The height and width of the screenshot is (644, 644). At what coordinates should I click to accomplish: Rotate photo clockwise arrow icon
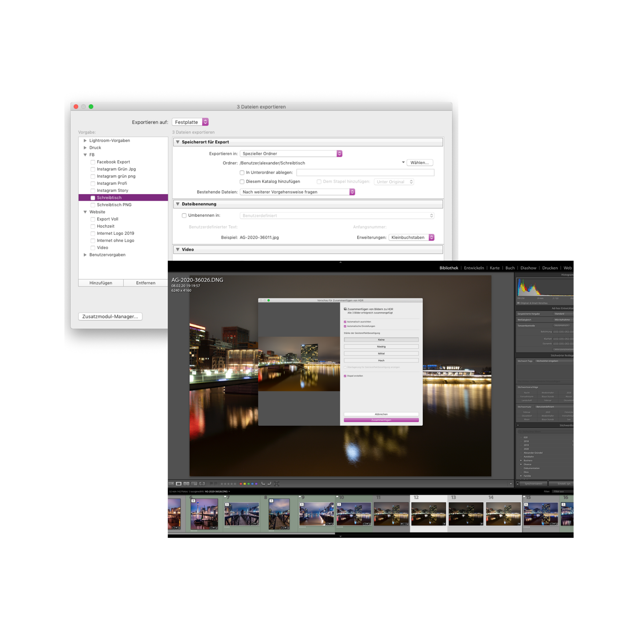pyautogui.click(x=269, y=484)
